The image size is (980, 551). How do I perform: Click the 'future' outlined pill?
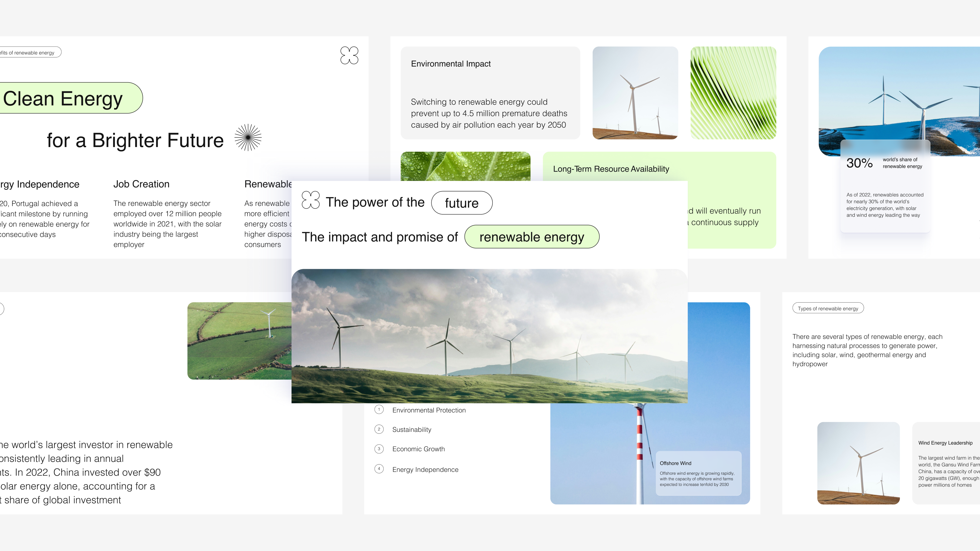pyautogui.click(x=462, y=203)
